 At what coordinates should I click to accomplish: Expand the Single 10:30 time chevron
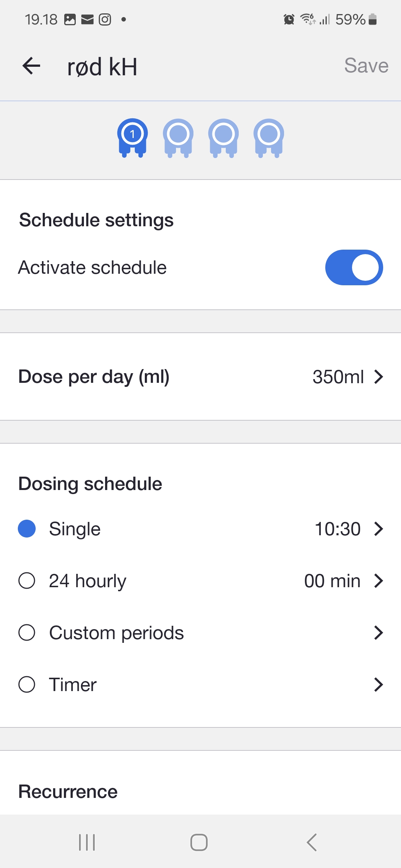pos(378,529)
